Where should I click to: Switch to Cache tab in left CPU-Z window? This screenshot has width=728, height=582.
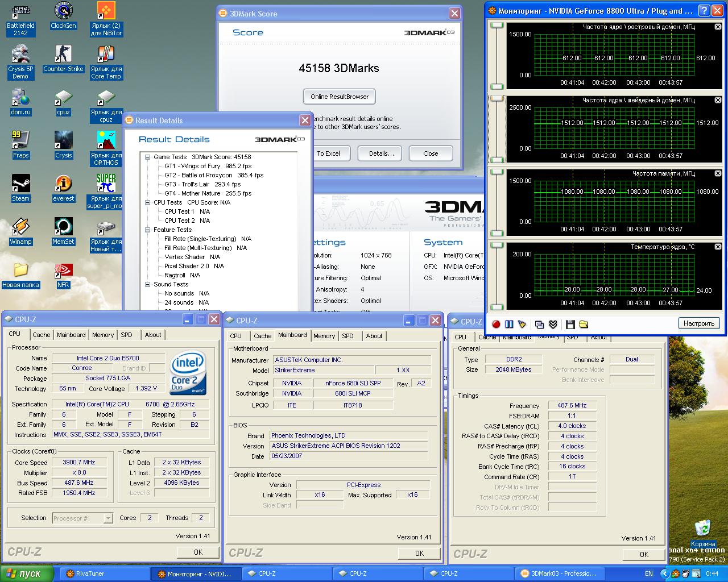(x=42, y=335)
